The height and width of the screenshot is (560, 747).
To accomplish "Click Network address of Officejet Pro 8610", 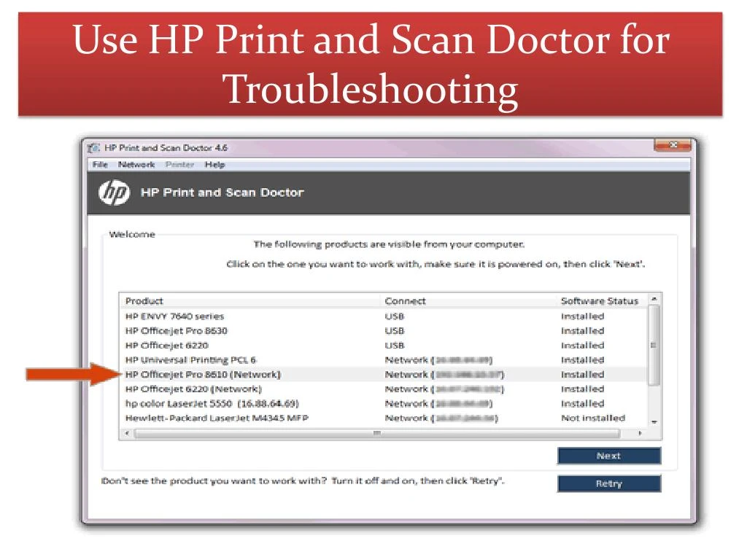I will (x=444, y=374).
